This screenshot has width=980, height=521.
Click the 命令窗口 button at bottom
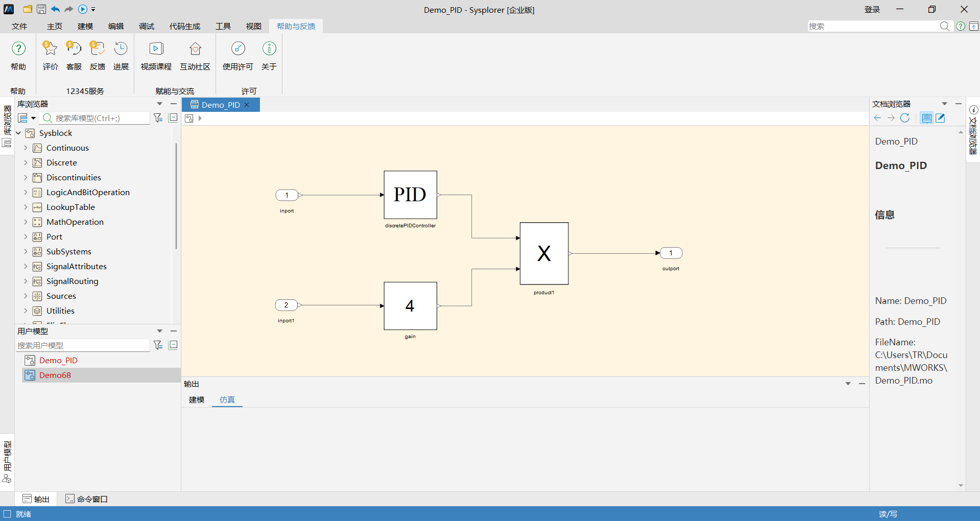pos(87,499)
